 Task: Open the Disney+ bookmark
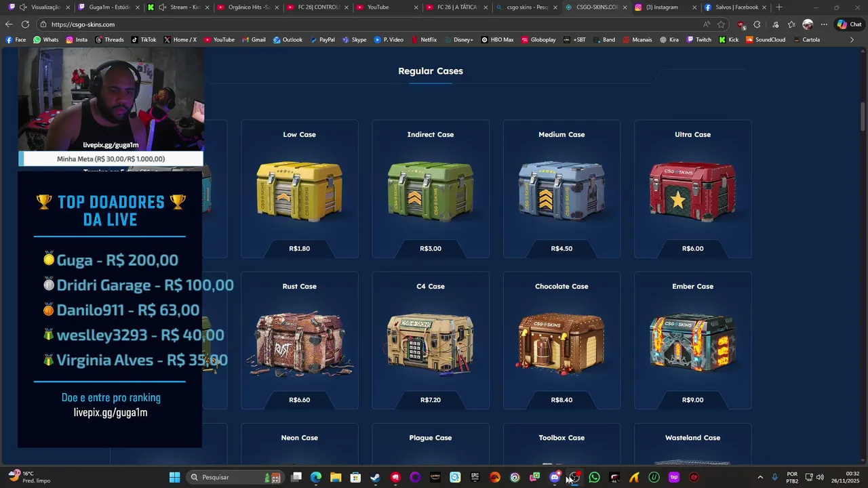tap(458, 40)
